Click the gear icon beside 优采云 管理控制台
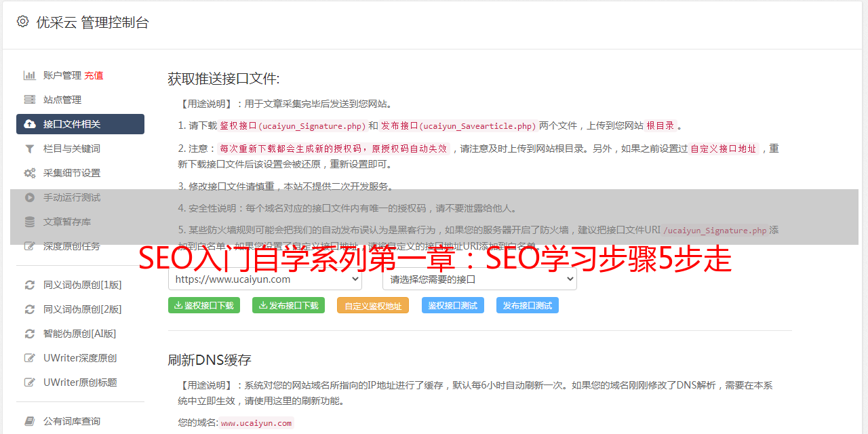 point(23,22)
